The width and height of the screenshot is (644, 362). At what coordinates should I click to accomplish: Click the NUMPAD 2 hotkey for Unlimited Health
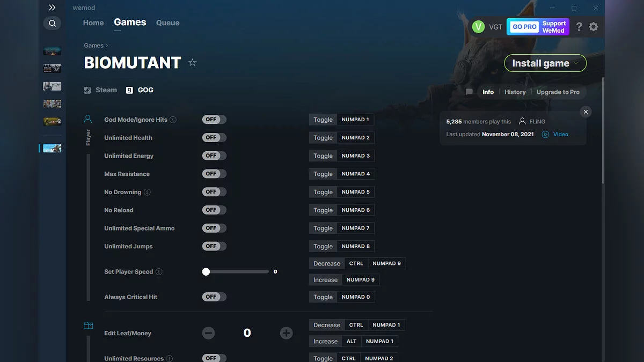tap(356, 138)
